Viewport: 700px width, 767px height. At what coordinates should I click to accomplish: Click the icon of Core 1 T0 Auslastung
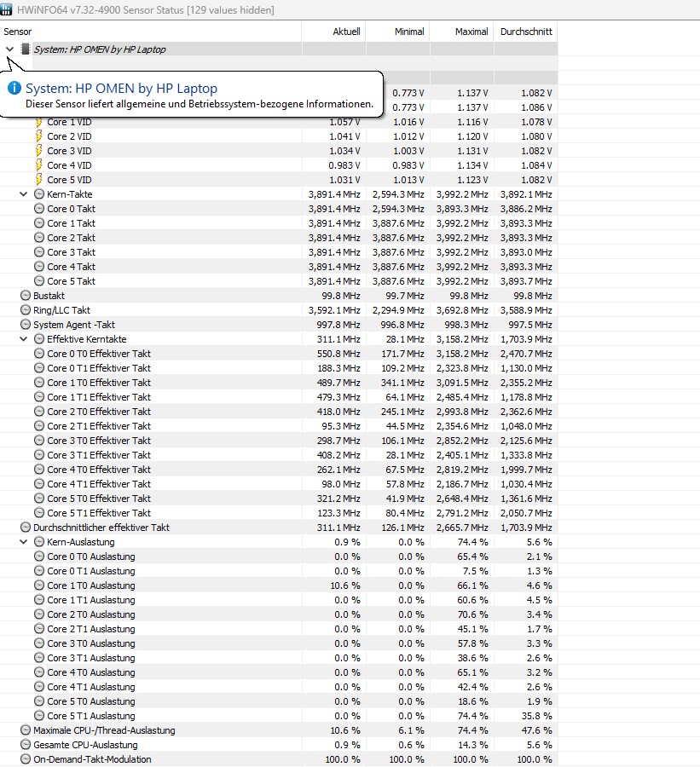click(x=39, y=585)
